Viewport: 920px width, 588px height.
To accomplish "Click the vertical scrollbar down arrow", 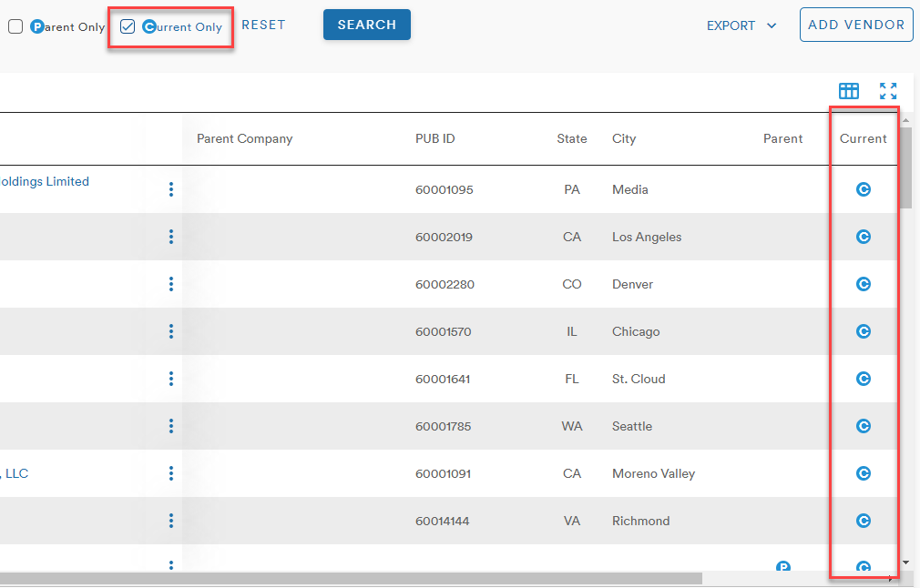I will click(906, 563).
